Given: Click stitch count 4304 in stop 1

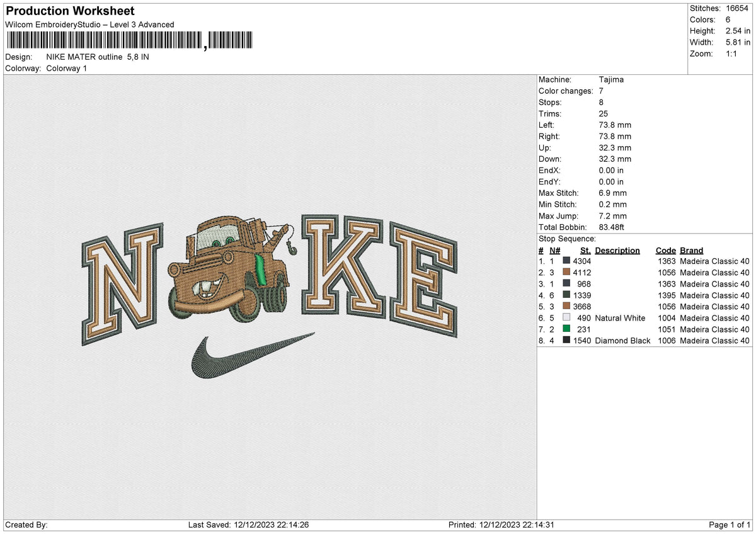Looking at the screenshot, I should pos(582,261).
